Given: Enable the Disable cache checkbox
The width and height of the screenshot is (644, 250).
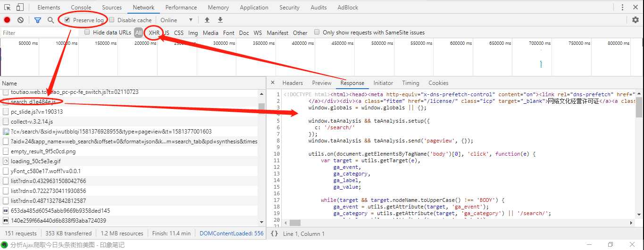Looking at the screenshot, I should tap(112, 20).
